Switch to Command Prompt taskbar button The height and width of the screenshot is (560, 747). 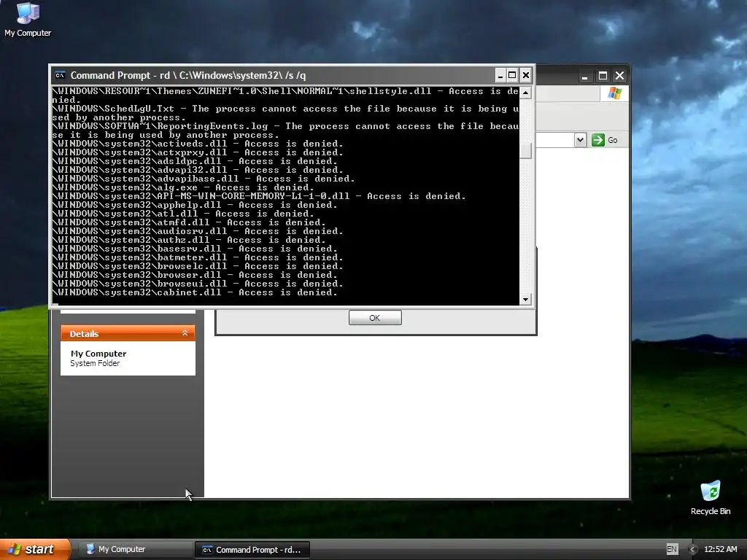point(252,550)
